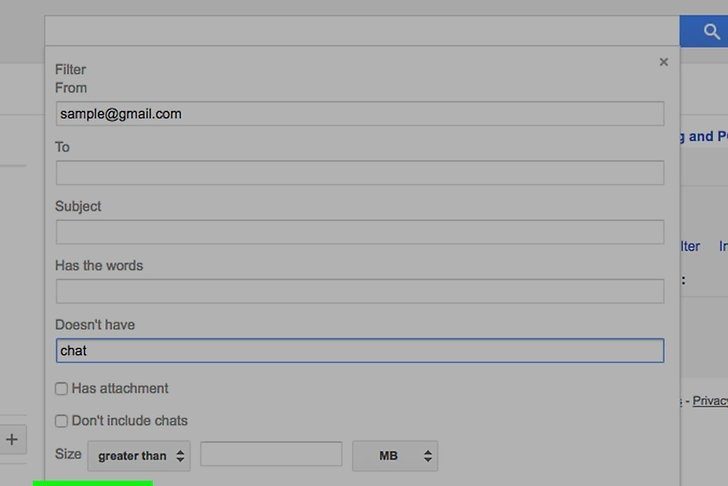Click the plus button on left sidebar
This screenshot has height=486, width=728.
(12, 439)
